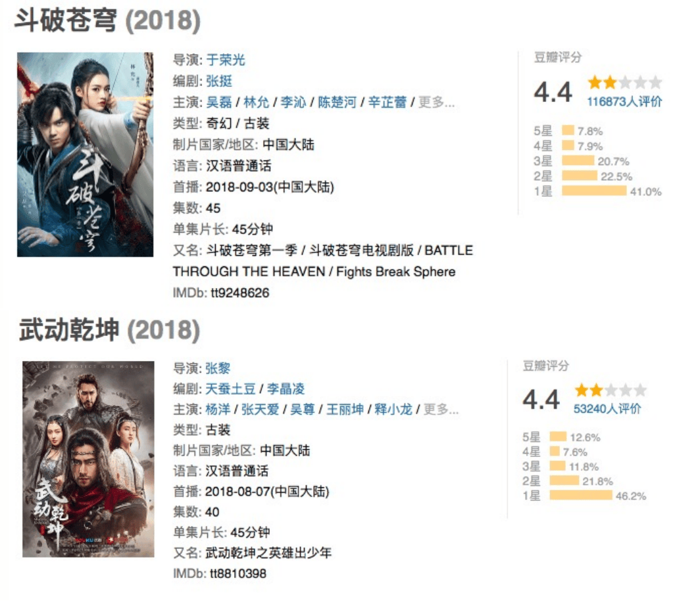Click actress 林允 link
The image size is (700, 601).
pyautogui.click(x=257, y=103)
